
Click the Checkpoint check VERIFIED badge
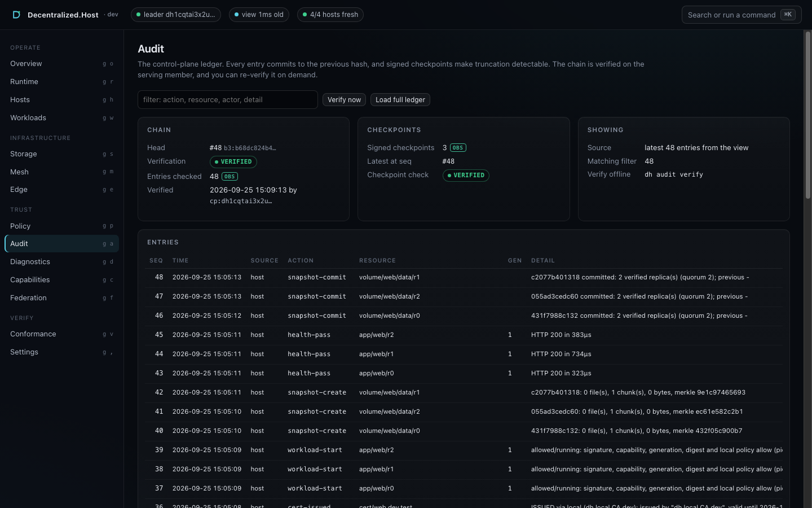point(466,176)
